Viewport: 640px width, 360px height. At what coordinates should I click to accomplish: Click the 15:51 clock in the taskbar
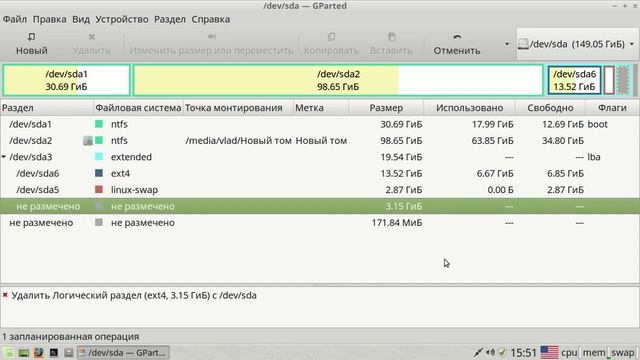[523, 353]
